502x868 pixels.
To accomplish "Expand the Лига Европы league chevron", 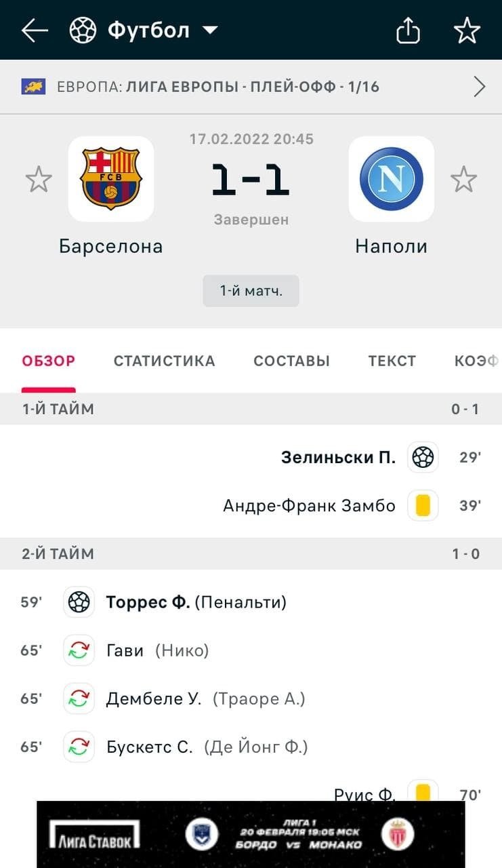I will point(479,87).
